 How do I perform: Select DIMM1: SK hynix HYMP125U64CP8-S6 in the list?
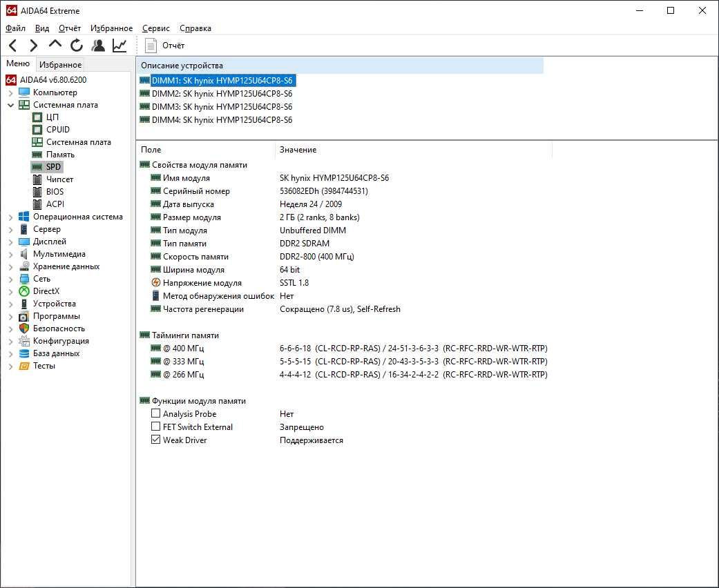point(222,81)
